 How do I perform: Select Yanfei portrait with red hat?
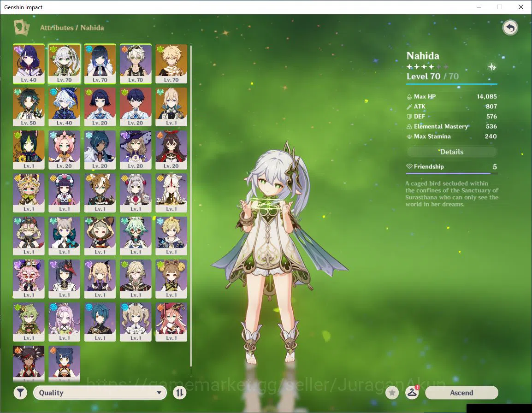pos(171,322)
